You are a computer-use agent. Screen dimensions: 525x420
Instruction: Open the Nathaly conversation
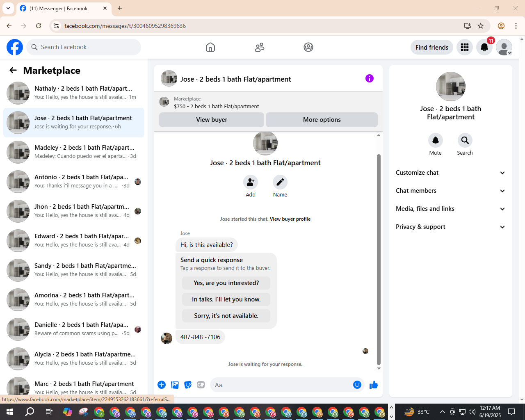(x=74, y=93)
